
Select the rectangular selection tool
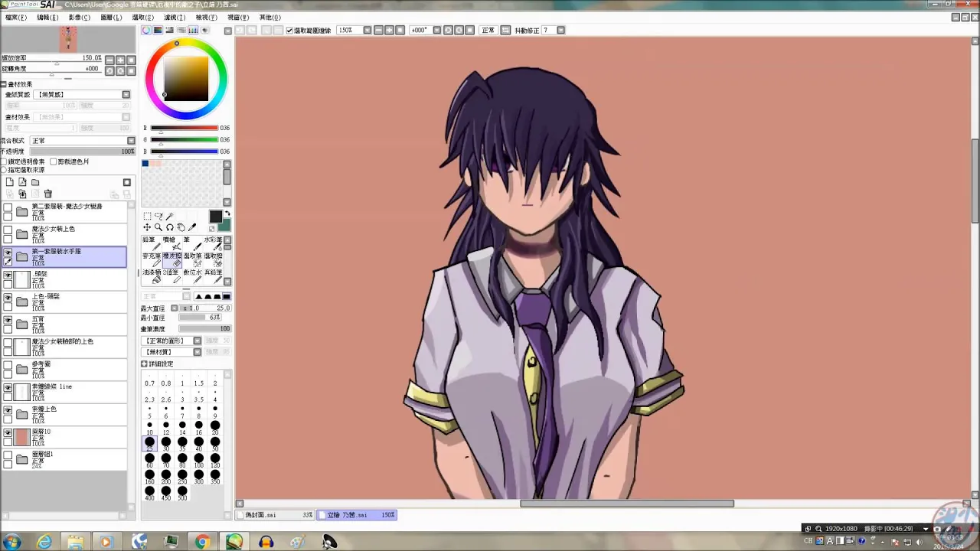click(147, 217)
